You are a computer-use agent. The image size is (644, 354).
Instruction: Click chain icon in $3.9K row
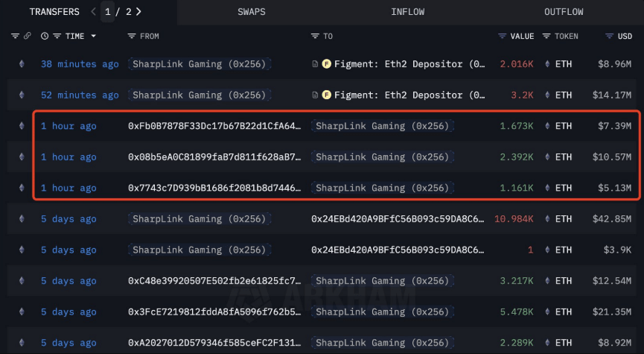point(22,250)
